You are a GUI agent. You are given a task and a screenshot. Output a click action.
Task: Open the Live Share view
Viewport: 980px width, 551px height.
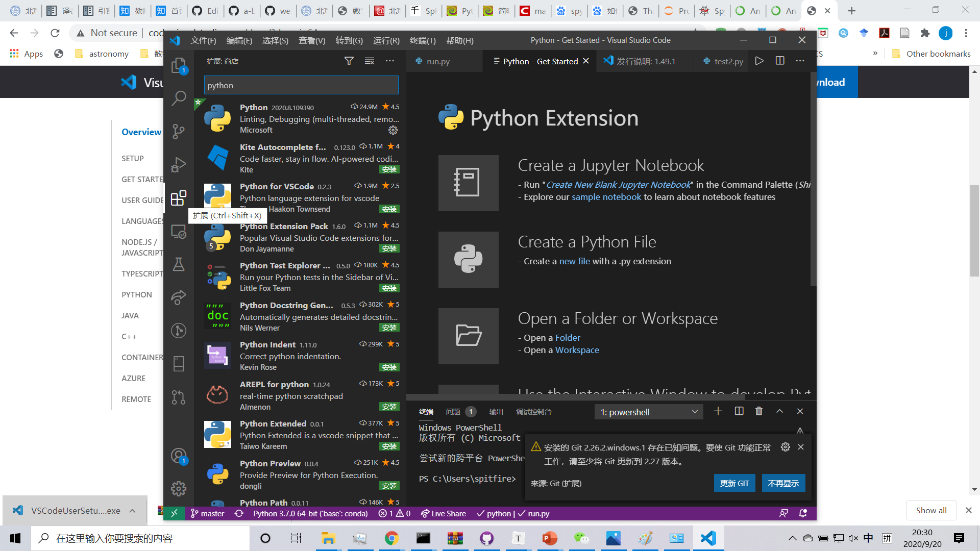[x=179, y=297]
